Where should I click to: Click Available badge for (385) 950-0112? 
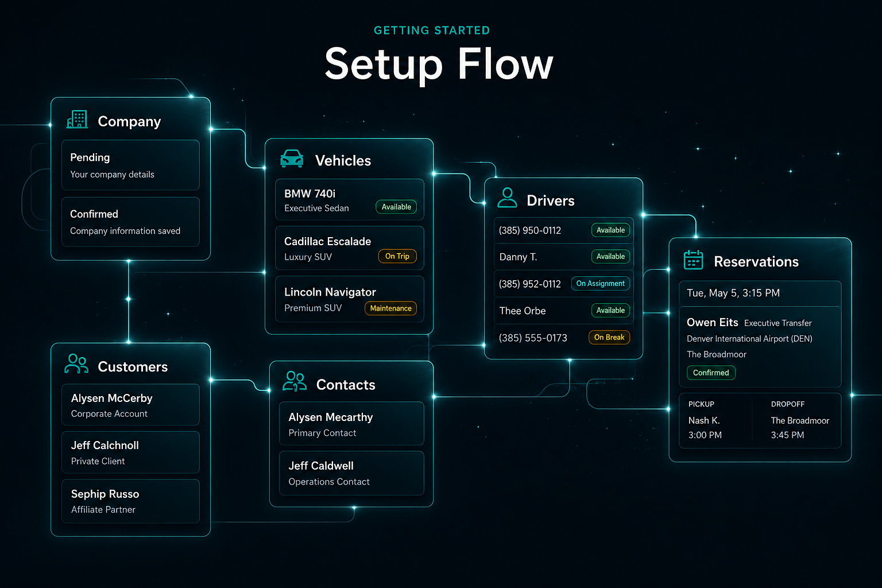610,230
